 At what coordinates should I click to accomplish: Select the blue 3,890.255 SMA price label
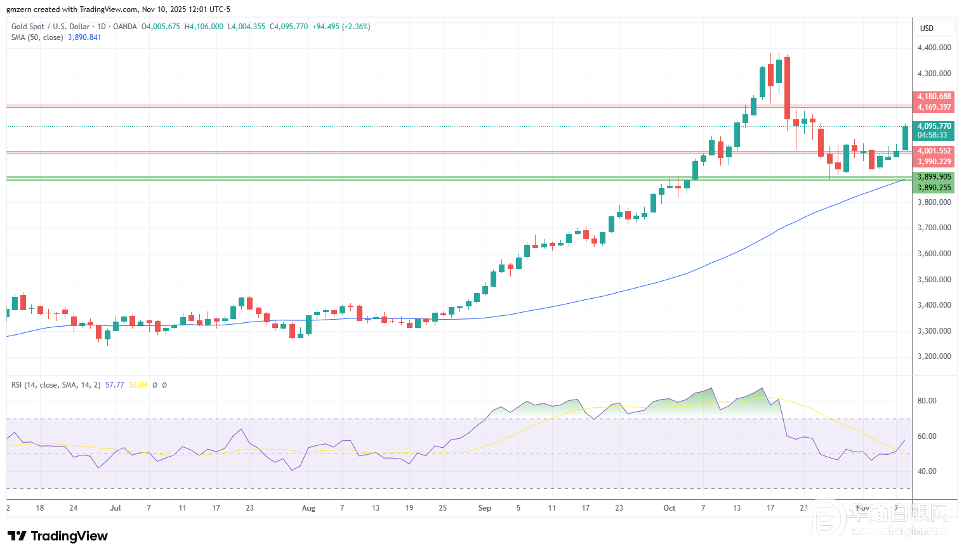(x=934, y=186)
